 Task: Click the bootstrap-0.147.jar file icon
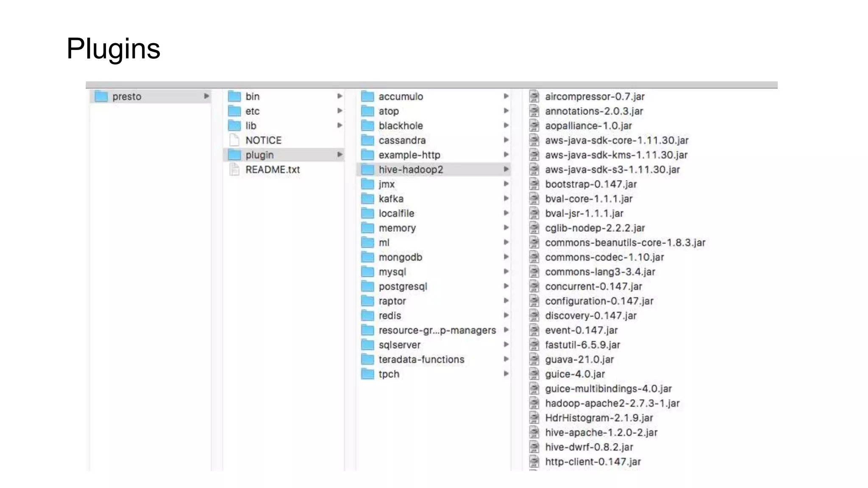click(x=534, y=184)
